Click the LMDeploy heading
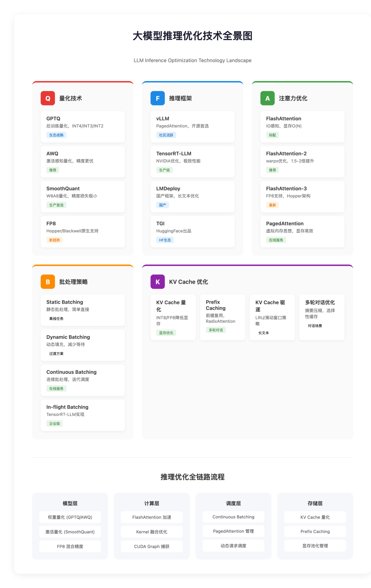 coord(168,188)
